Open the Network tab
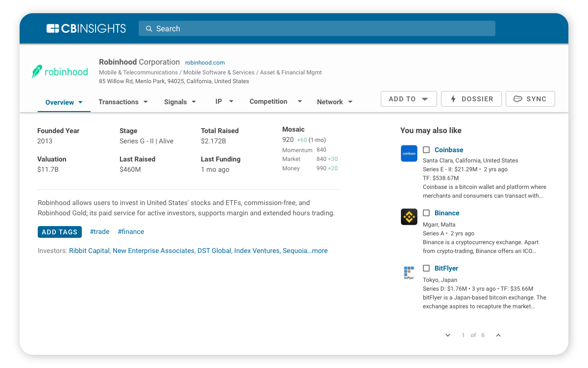 click(330, 102)
